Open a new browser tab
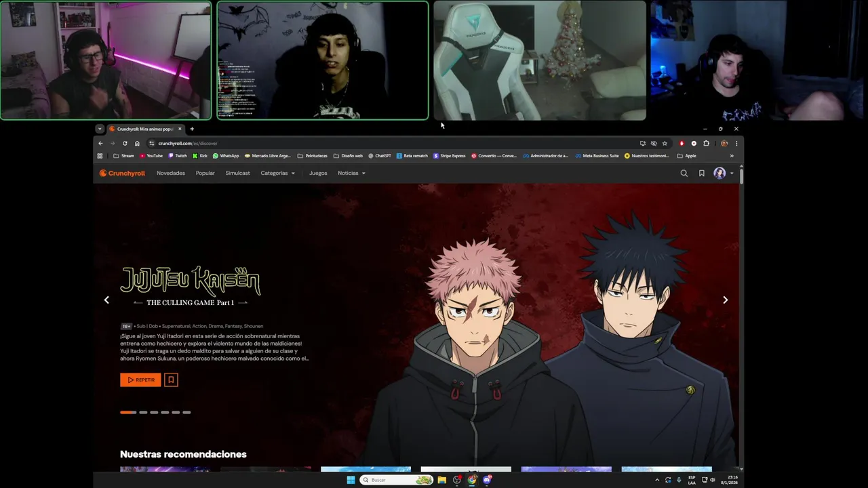Screen dimensions: 868x488 coord(192,129)
